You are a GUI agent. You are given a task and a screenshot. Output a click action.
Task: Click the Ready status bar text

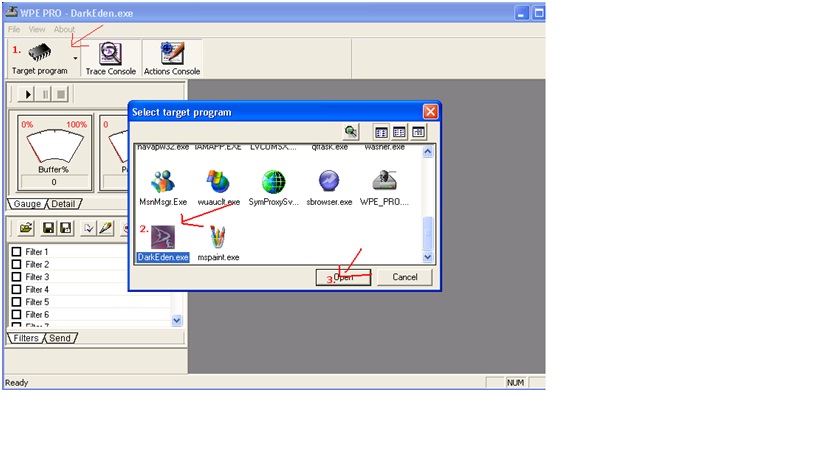click(17, 383)
